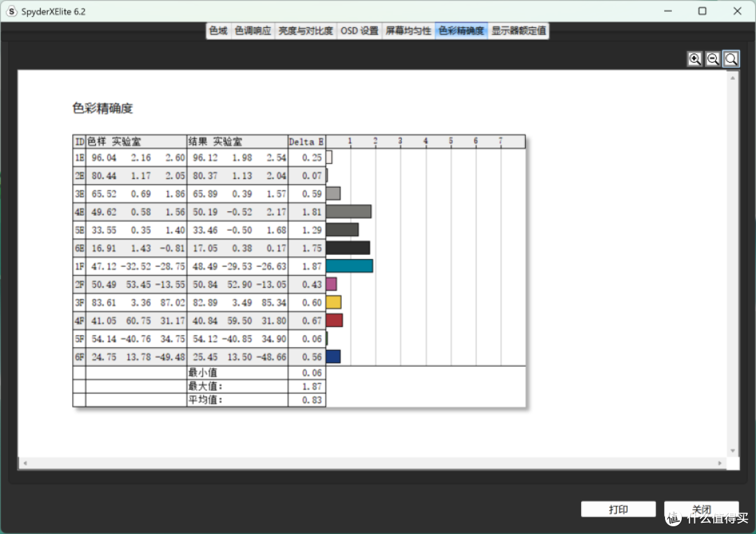
Task: Click the 最小值 label
Action: [x=203, y=372]
